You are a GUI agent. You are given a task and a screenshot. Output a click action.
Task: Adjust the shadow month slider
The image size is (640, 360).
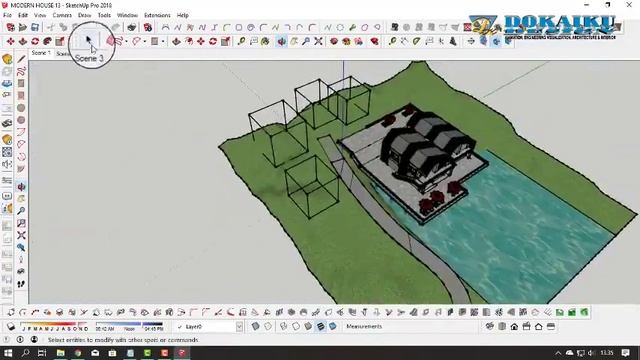(x=55, y=327)
